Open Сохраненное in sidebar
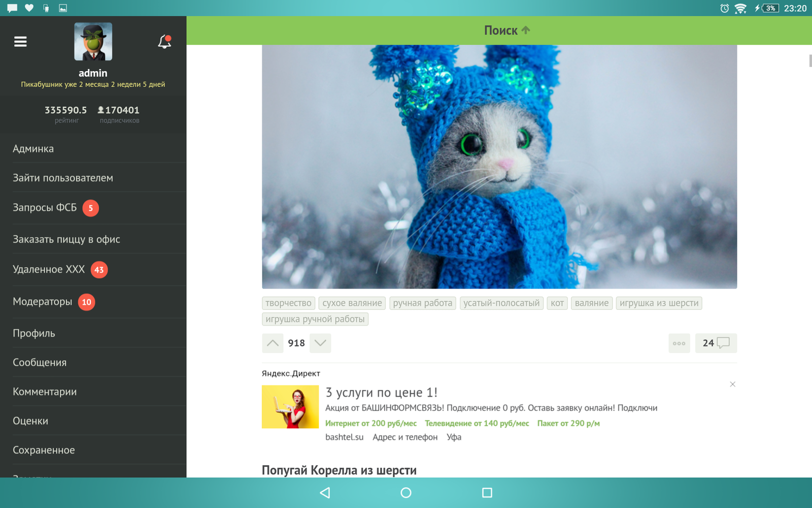The width and height of the screenshot is (812, 508). pos(93,450)
